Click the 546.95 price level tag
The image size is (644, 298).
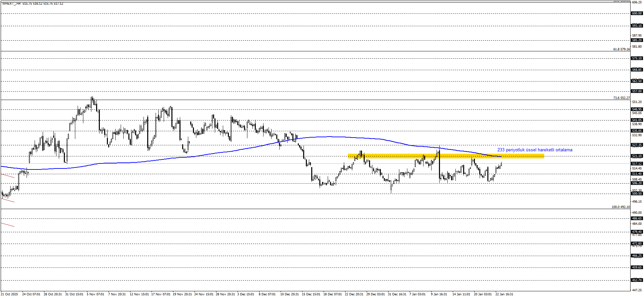(637, 109)
